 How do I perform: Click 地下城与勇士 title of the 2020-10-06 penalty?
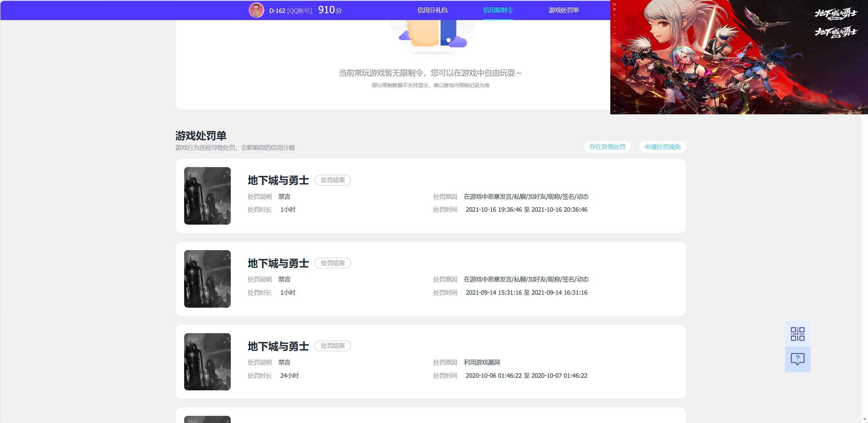pyautogui.click(x=278, y=346)
